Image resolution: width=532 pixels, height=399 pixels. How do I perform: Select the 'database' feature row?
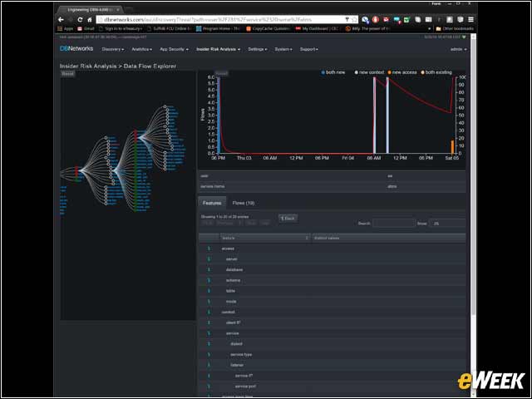point(332,269)
